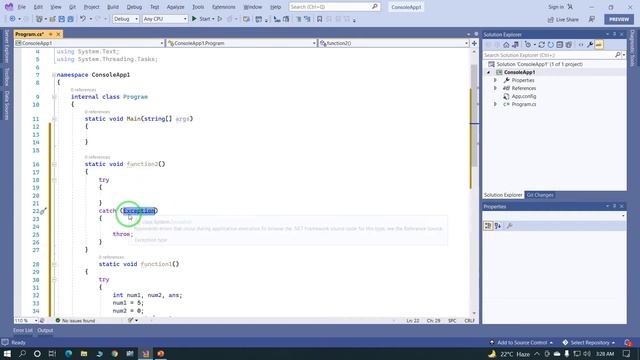Open the ConsoleApp1.Program type dropdown
Viewport: 640px width, 360px height.
pos(242,43)
